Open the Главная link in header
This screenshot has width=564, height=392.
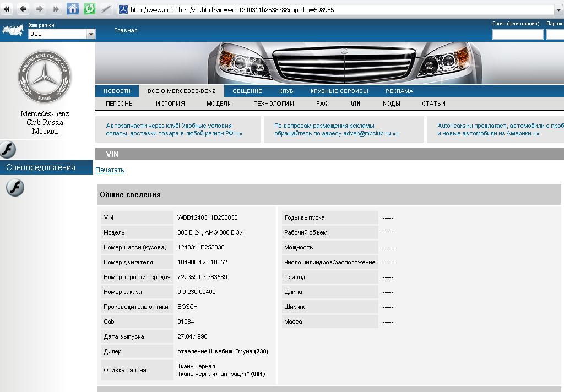coord(126,31)
